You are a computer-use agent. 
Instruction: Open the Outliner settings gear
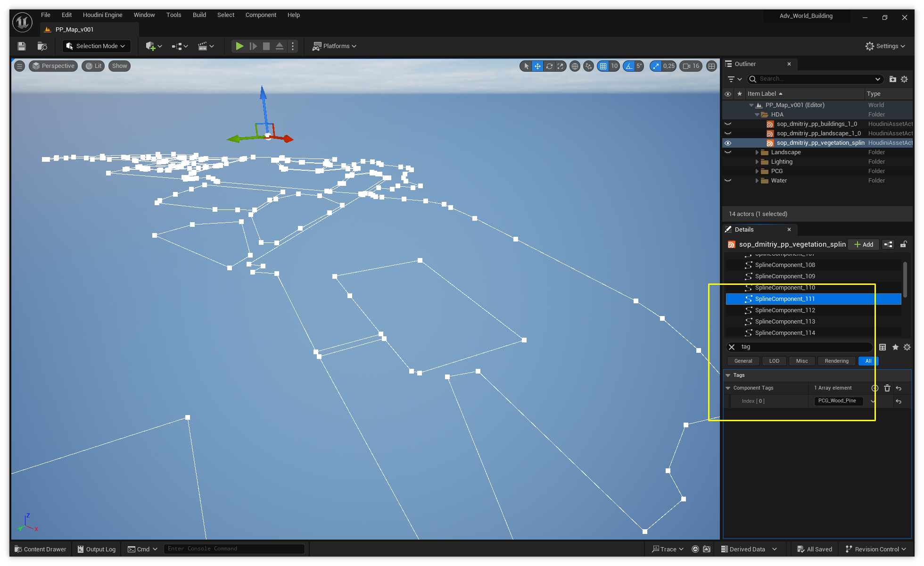click(904, 79)
